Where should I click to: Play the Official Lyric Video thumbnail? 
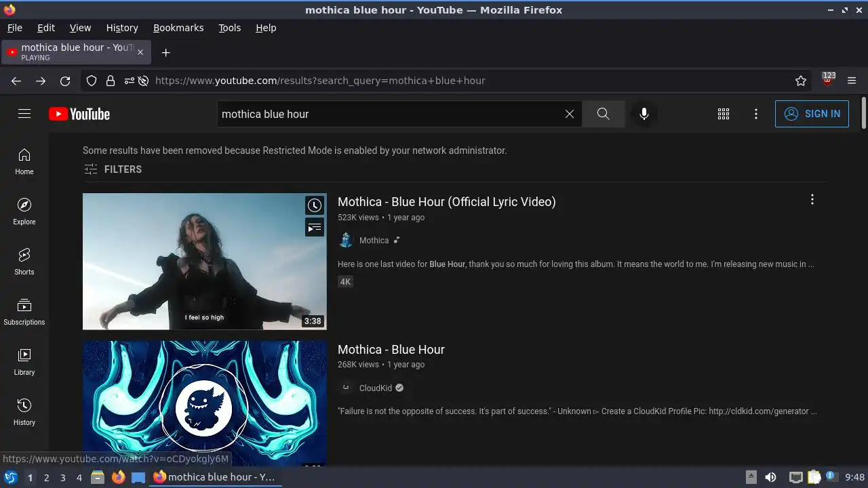[x=205, y=262]
